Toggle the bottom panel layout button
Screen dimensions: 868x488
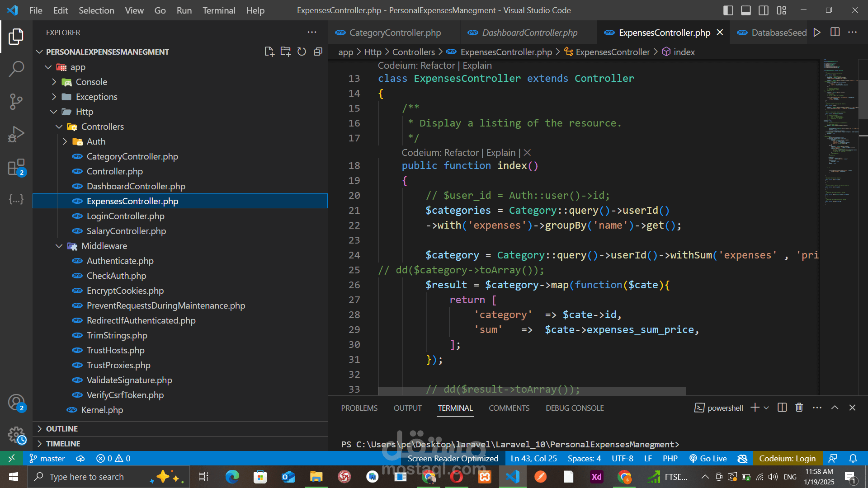[745, 10]
